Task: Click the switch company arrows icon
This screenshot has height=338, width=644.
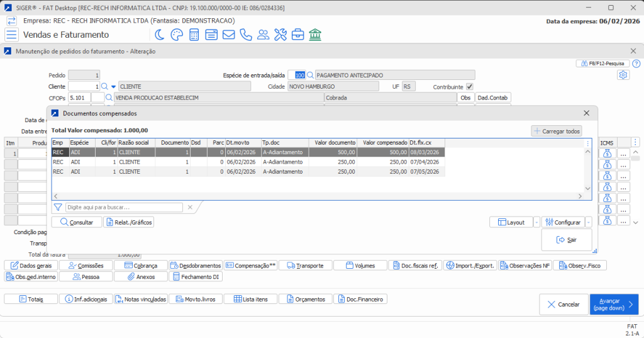Action: click(11, 21)
